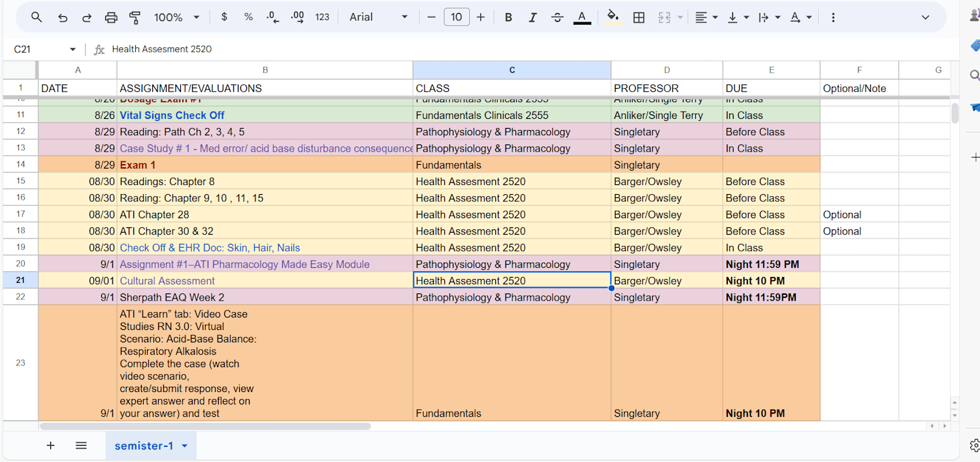Activate the paint format tool

pyautogui.click(x=135, y=18)
